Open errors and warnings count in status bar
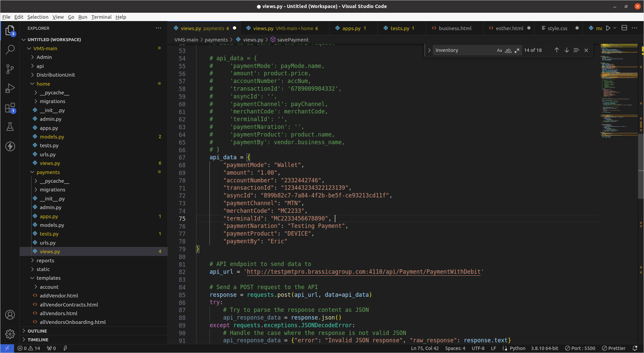644x353 pixels. pyautogui.click(x=29, y=348)
